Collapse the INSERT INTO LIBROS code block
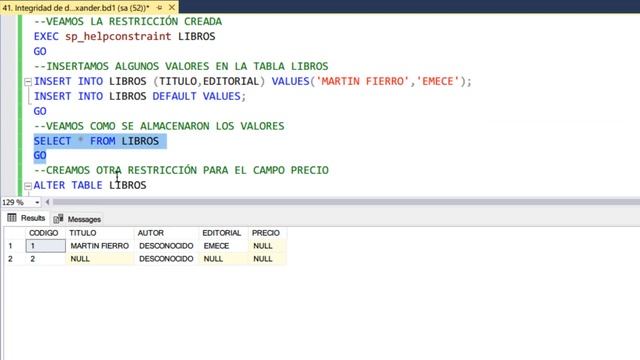 (x=28, y=82)
